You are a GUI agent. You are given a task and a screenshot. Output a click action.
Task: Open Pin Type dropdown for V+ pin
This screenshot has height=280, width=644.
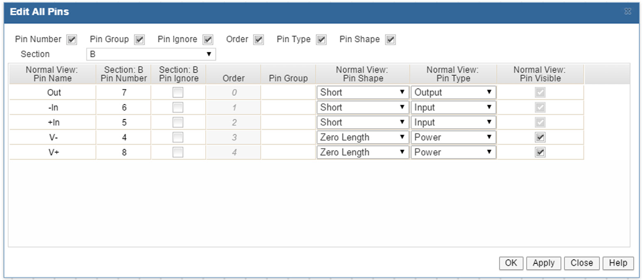point(453,152)
